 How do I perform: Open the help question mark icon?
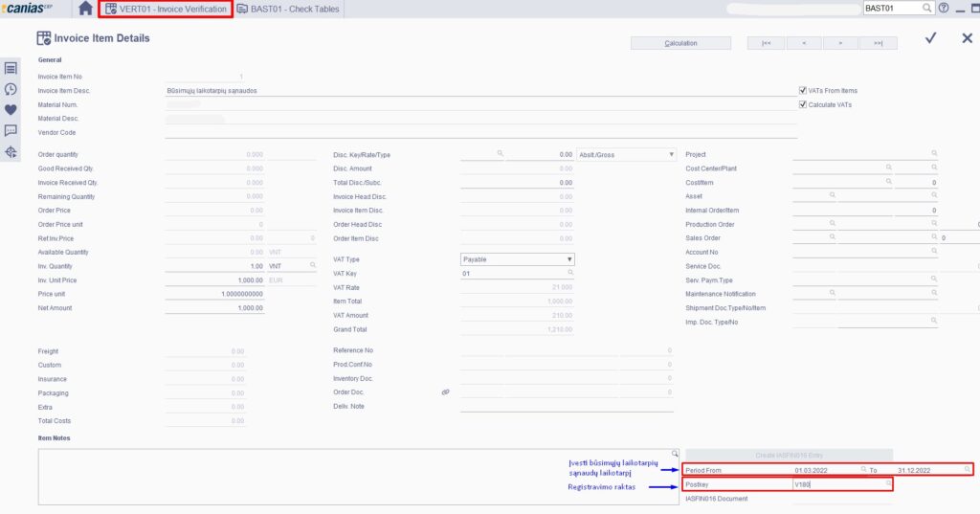pyautogui.click(x=944, y=9)
